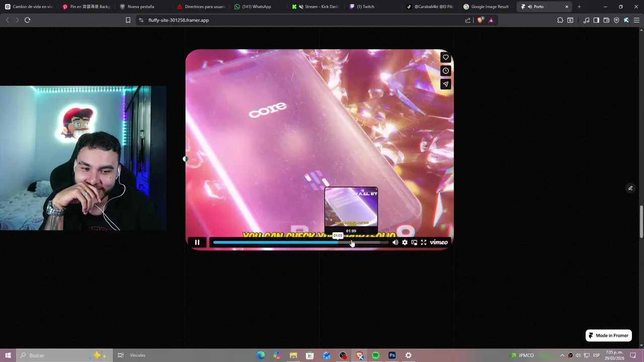Click the Vimeo logo in player
This screenshot has width=644, height=362.
point(439,242)
